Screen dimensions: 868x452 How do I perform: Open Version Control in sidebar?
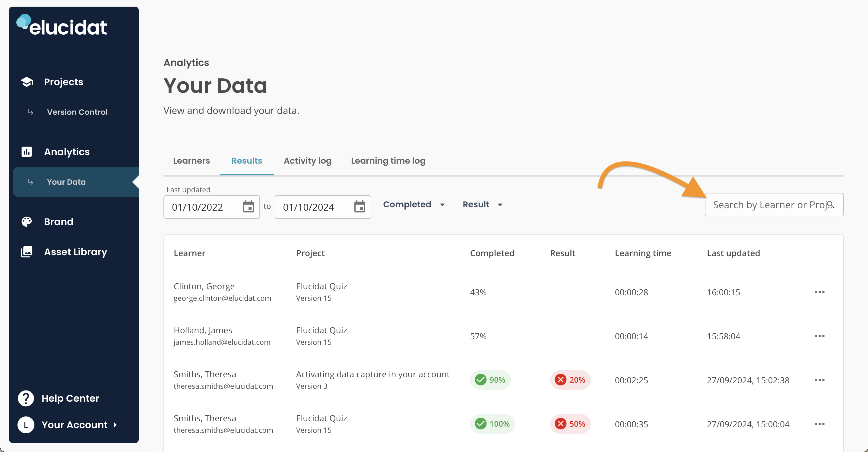(77, 112)
